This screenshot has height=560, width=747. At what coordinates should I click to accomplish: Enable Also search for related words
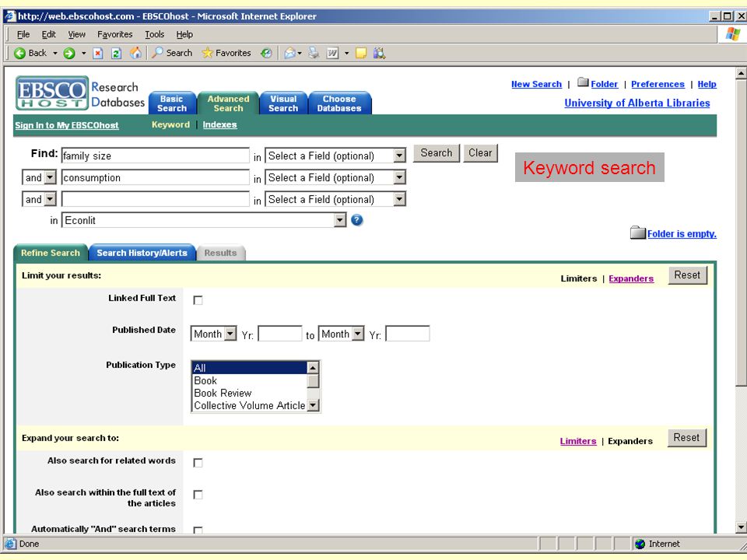click(198, 463)
